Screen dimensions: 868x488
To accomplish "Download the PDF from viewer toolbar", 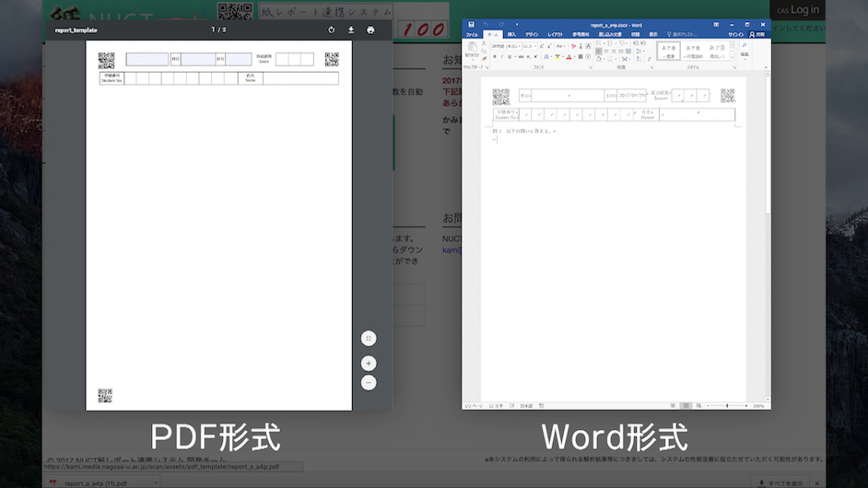I will point(351,29).
